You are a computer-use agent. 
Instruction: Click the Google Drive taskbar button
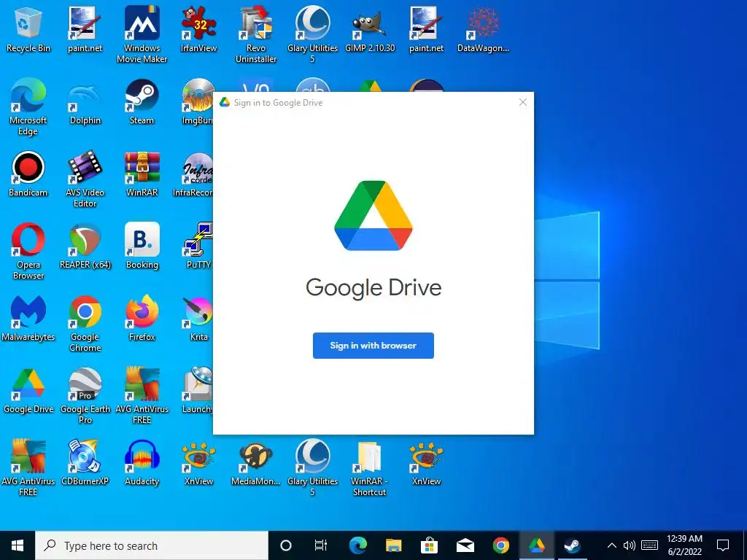pyautogui.click(x=536, y=545)
